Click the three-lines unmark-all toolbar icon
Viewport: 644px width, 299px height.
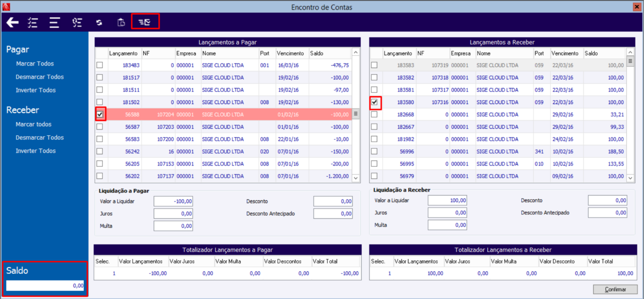pyautogui.click(x=54, y=23)
